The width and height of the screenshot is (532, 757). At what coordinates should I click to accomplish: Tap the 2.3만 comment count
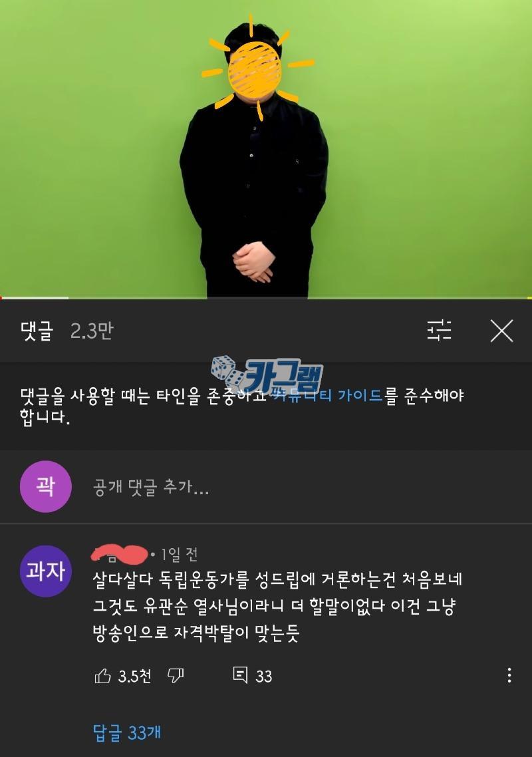click(x=91, y=331)
